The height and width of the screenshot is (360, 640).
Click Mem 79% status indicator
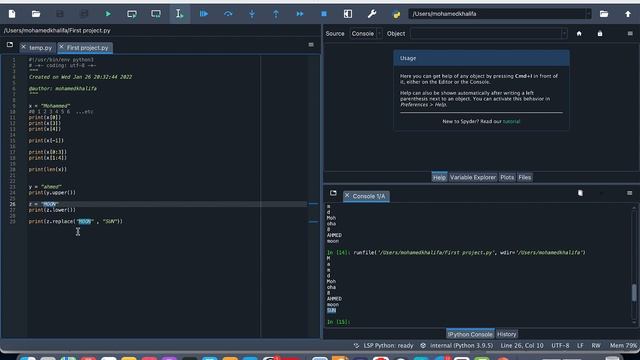tap(623, 345)
